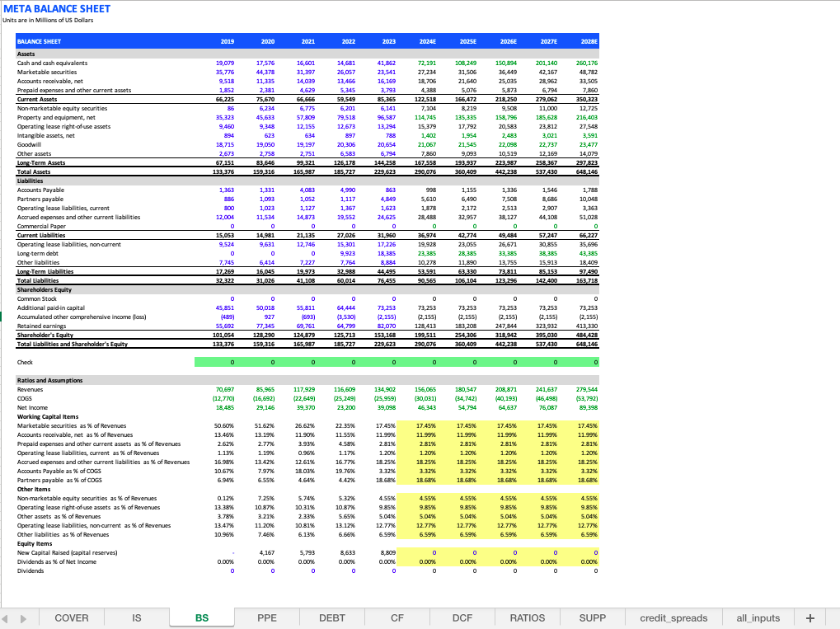The width and height of the screenshot is (840, 629).
Task: Go to next sheet tab arrow
Action: [x=23, y=619]
